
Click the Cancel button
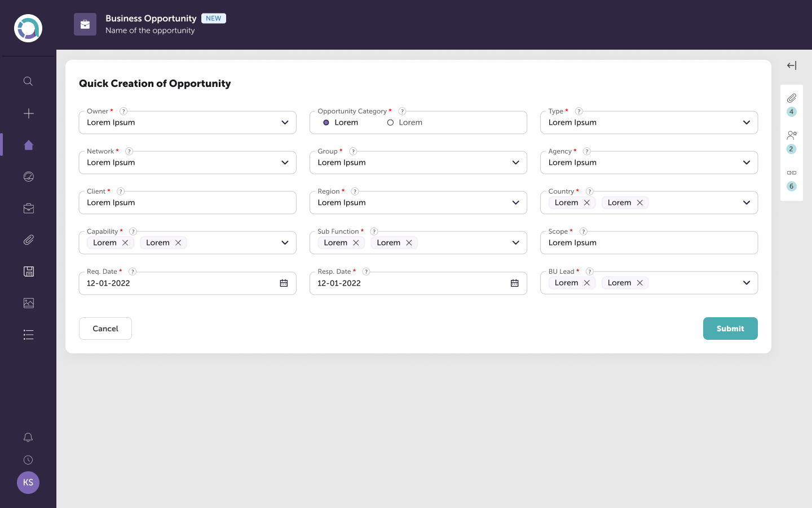tap(105, 329)
